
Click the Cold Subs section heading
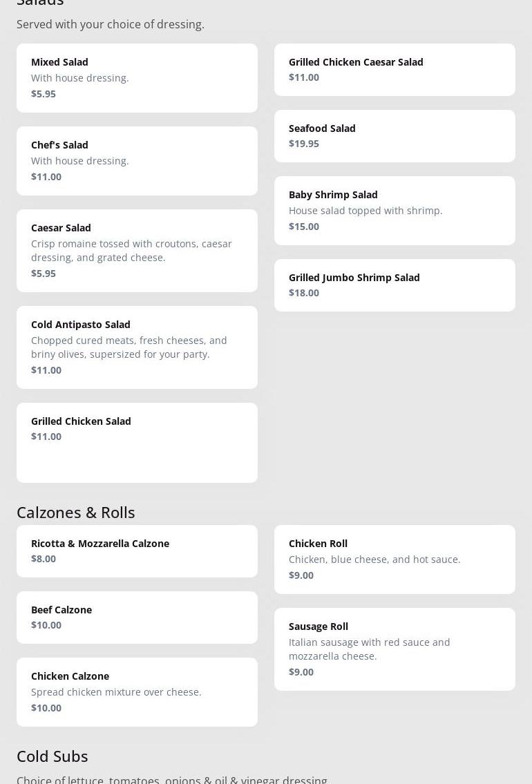[x=53, y=756]
